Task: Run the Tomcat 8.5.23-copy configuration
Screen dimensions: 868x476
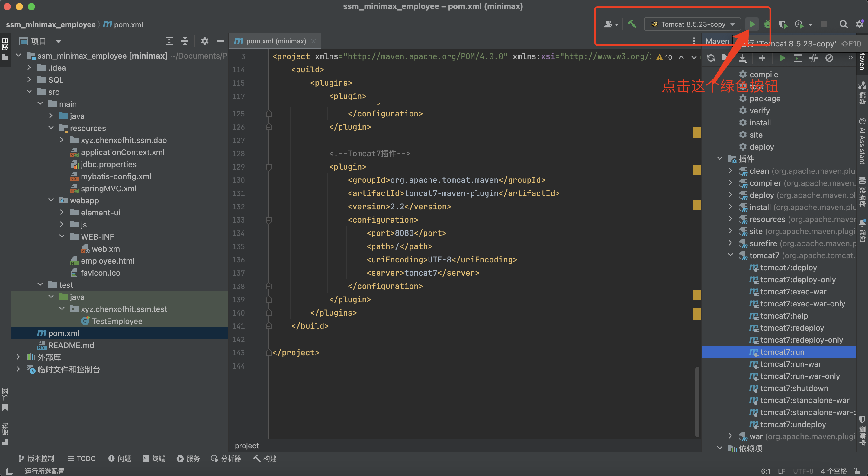Action: [x=752, y=24]
